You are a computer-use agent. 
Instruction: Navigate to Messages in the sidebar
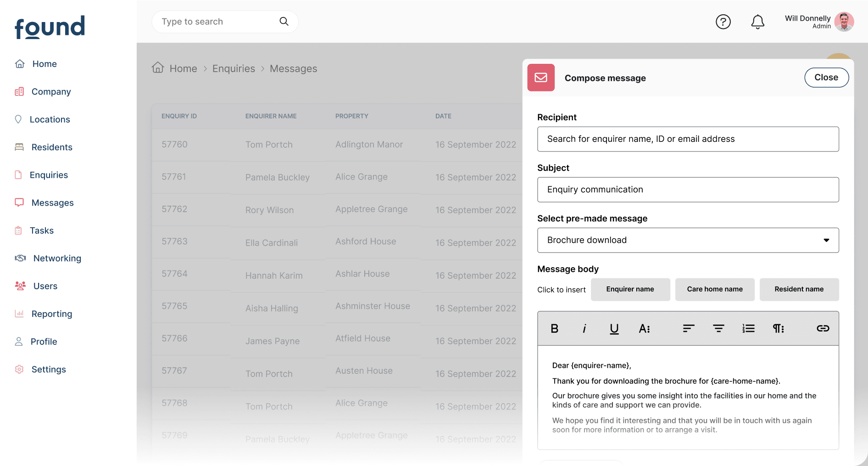(52, 202)
